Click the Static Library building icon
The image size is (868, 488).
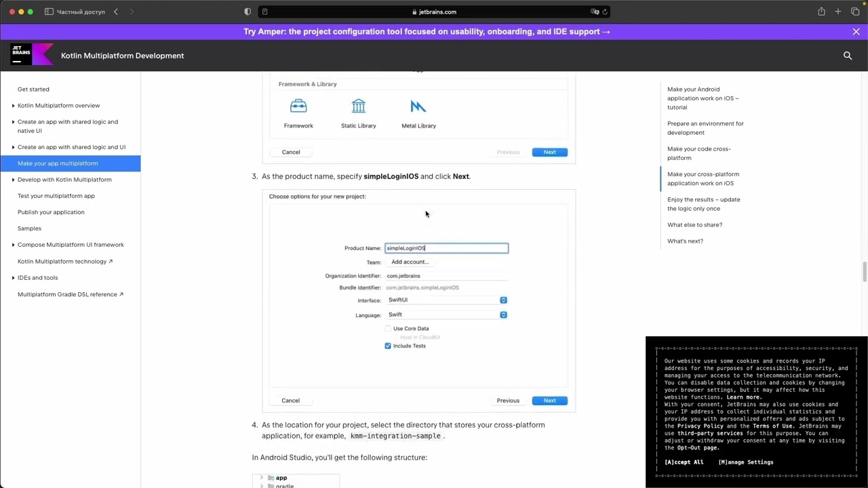click(358, 106)
